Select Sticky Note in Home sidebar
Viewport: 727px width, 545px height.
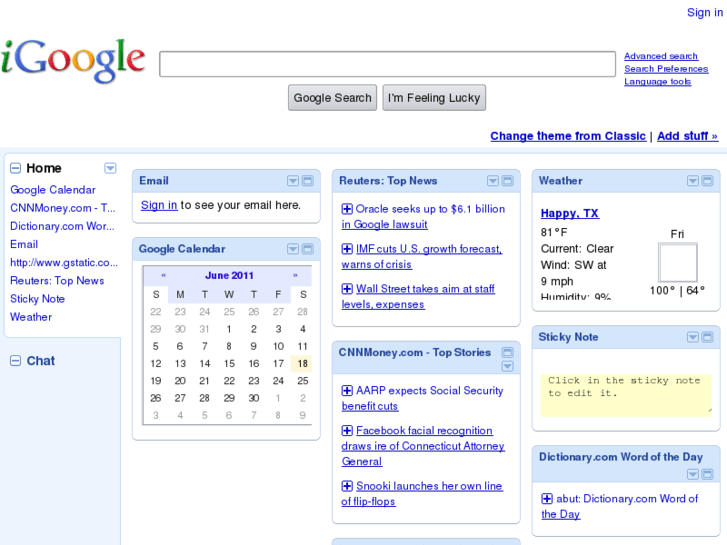point(38,299)
